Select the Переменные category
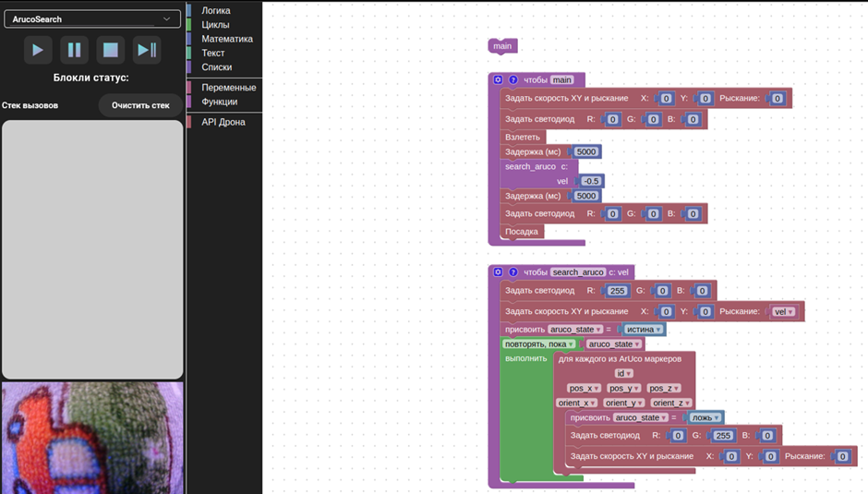 pos(228,87)
